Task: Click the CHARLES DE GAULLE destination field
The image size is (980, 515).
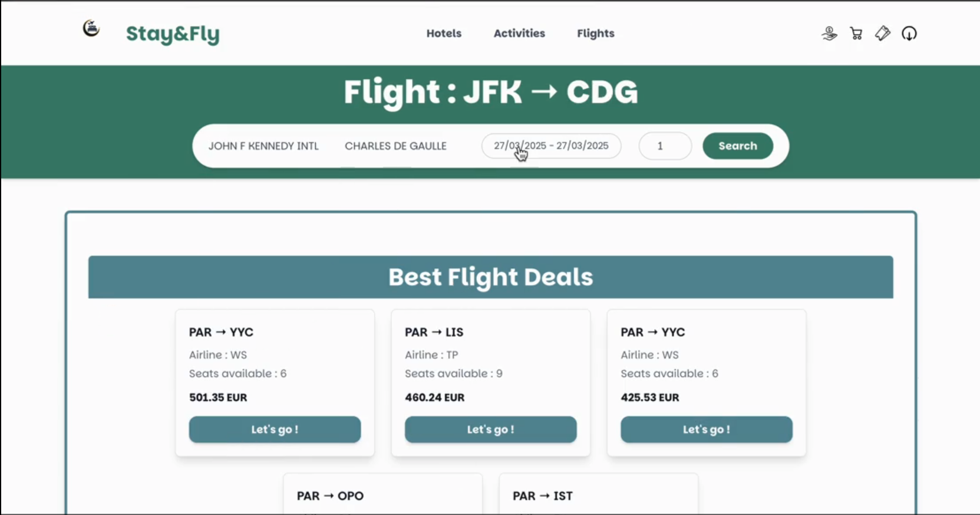Action: tap(395, 146)
